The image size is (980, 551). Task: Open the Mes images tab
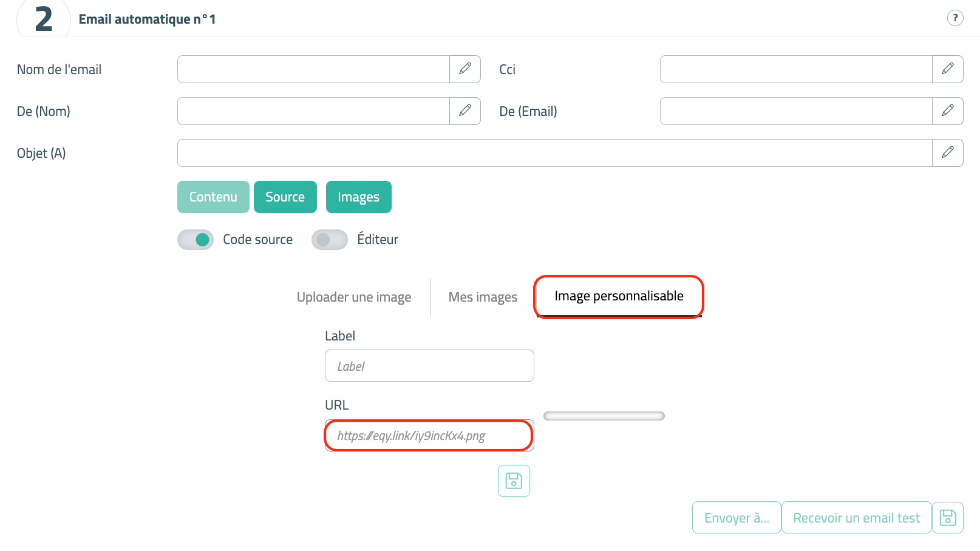coord(483,297)
